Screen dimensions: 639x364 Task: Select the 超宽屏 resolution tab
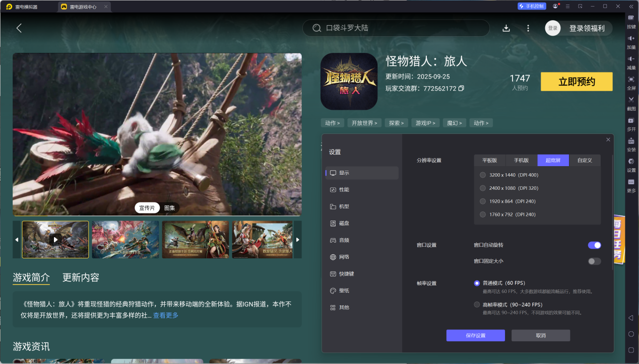pyautogui.click(x=553, y=160)
